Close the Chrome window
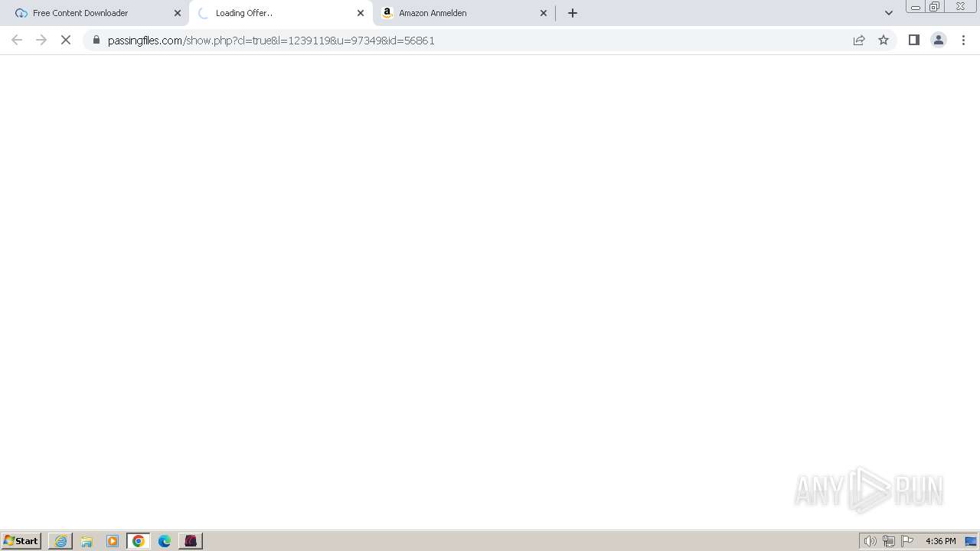980x551 pixels. tap(960, 7)
